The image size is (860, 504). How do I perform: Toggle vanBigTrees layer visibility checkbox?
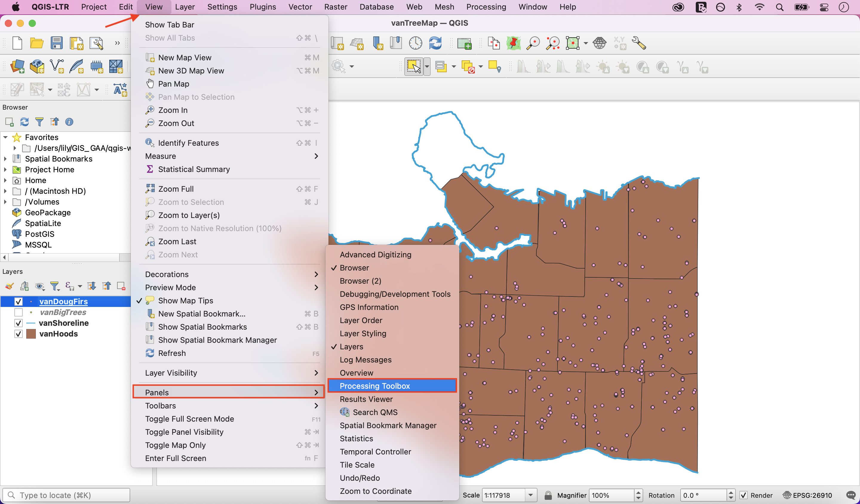[19, 312]
